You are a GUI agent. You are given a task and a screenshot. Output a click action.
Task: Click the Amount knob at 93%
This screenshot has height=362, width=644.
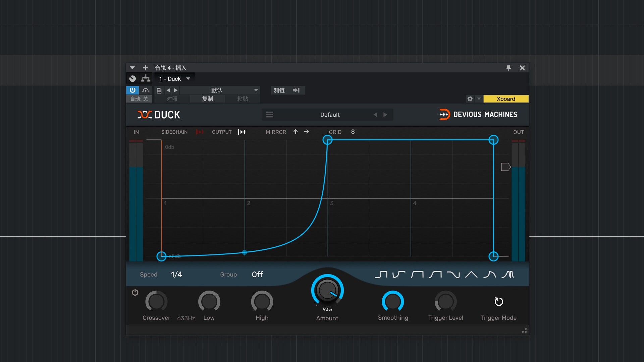[327, 290]
